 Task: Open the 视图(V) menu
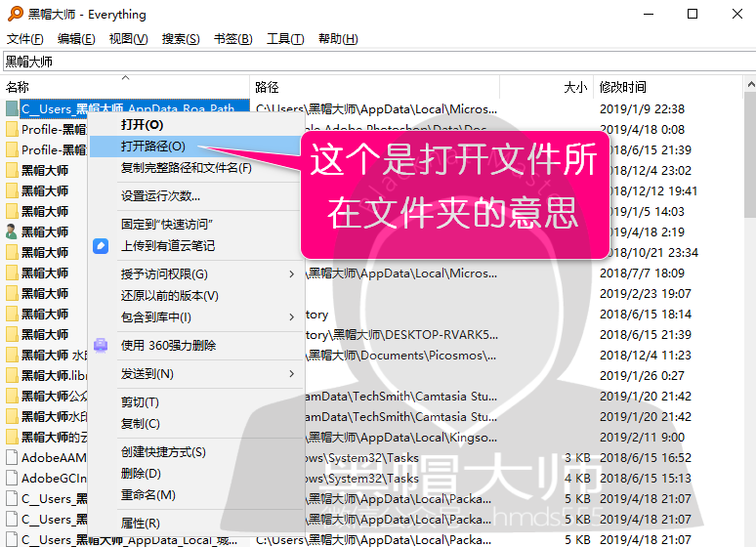128,39
